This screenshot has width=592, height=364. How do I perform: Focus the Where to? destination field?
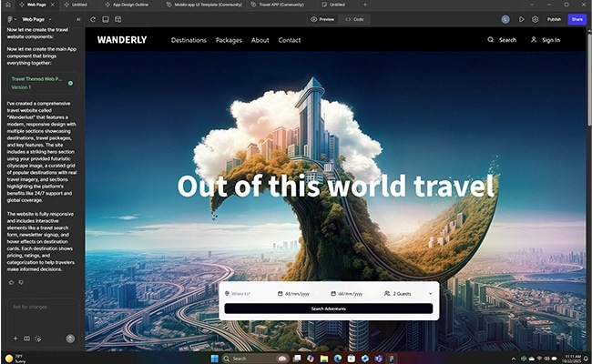pos(248,293)
